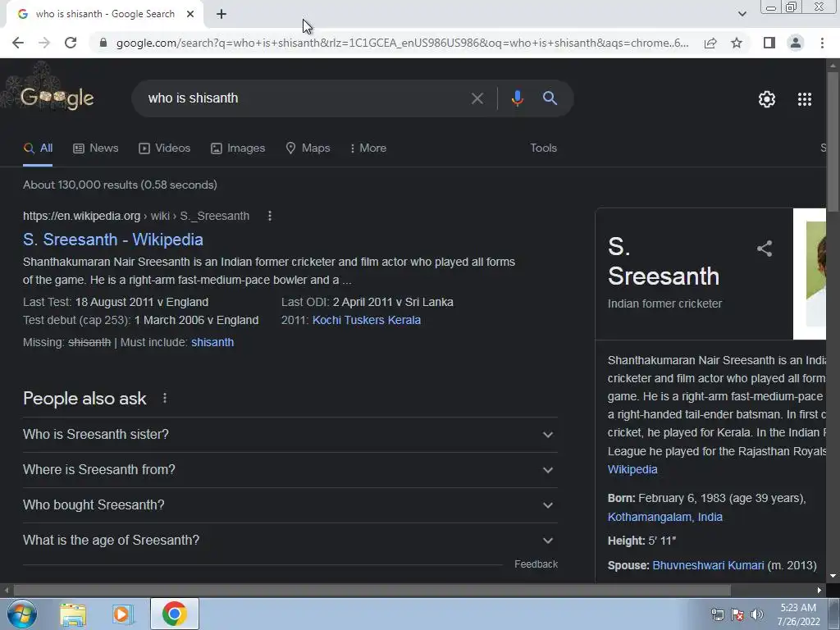Follow the Kochi Tuskers Kerala link

(367, 320)
